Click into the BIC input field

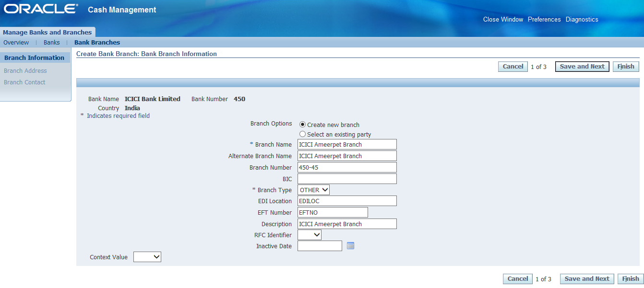347,179
